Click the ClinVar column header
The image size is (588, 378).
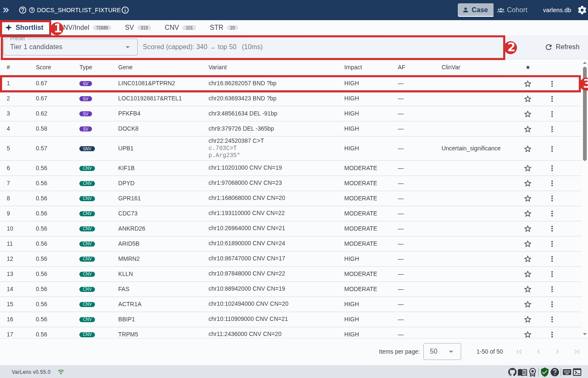451,67
